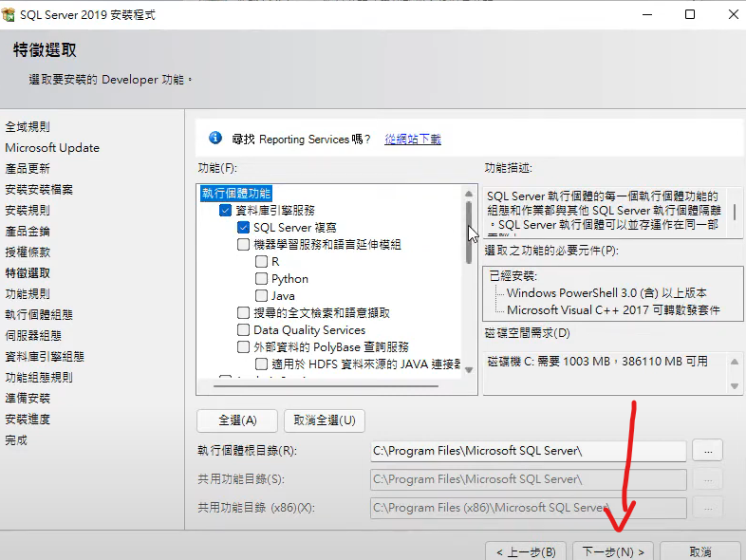Click the 執行個體根目錄 path field
746x560 pixels.
pyautogui.click(x=528, y=451)
